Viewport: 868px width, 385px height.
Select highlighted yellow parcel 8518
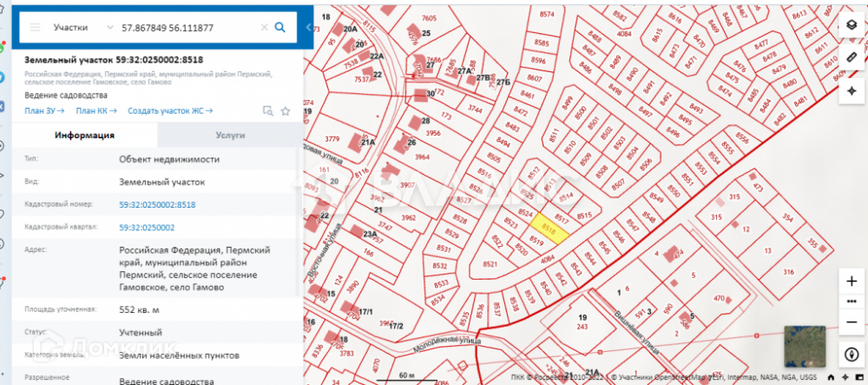pyautogui.click(x=549, y=229)
